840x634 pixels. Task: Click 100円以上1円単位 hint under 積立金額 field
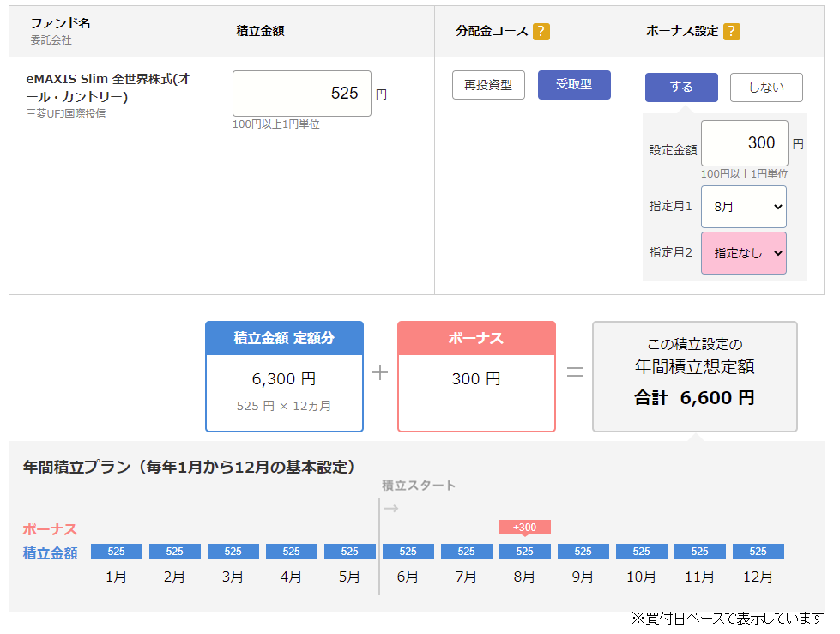point(276,124)
